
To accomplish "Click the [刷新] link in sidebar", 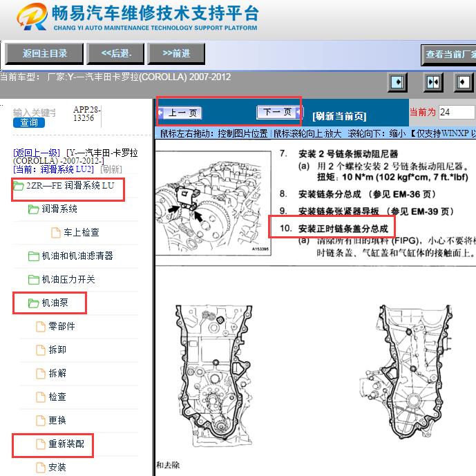I will coord(111,169).
